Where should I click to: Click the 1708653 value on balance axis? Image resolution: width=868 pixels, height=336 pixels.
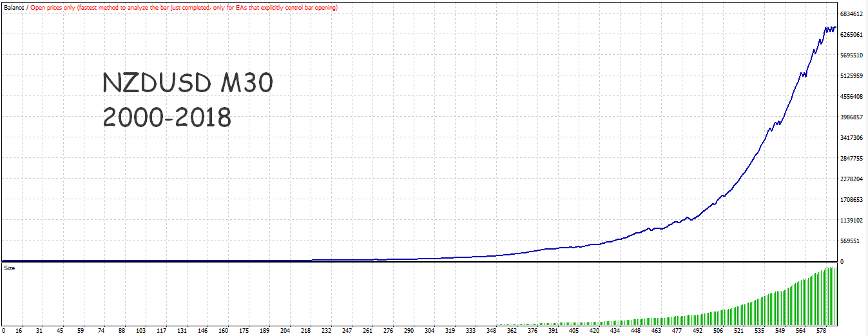click(x=851, y=199)
